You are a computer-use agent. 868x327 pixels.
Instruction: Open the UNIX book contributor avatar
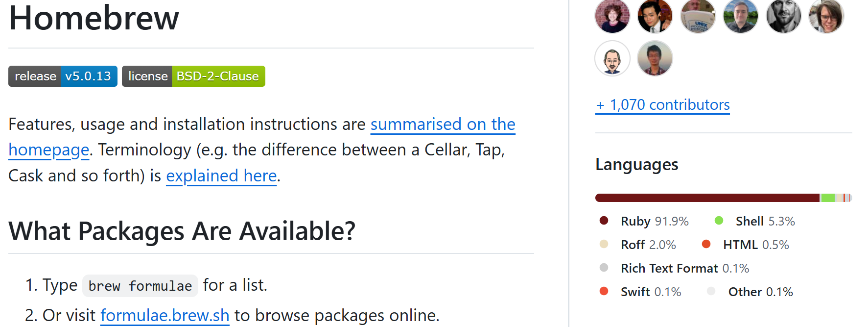pyautogui.click(x=698, y=16)
